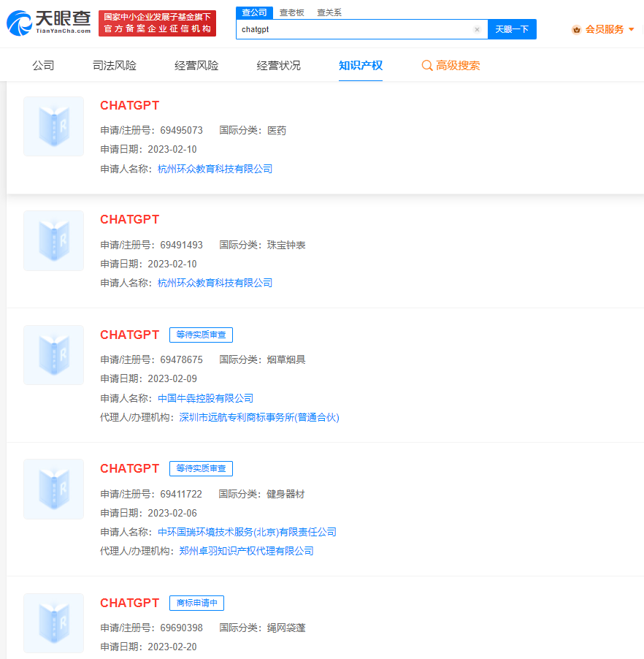
Task: Click the advanced search magnifier icon
Action: tap(427, 66)
